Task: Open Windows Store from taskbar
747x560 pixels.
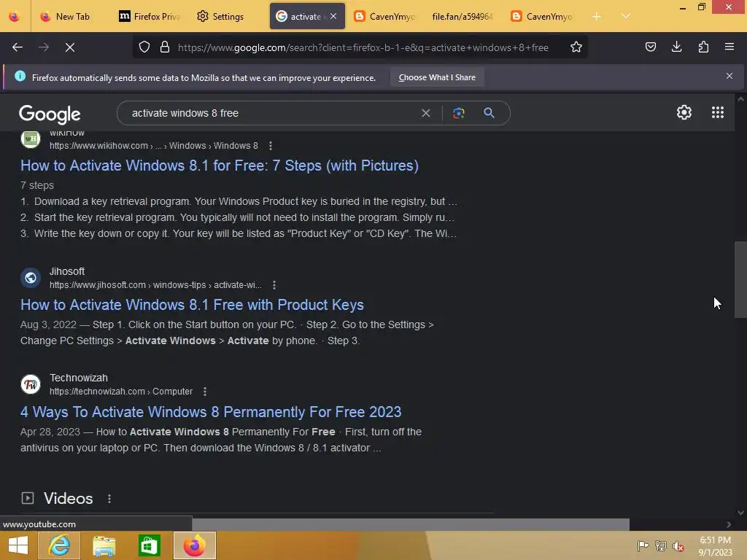Action: 150,545
